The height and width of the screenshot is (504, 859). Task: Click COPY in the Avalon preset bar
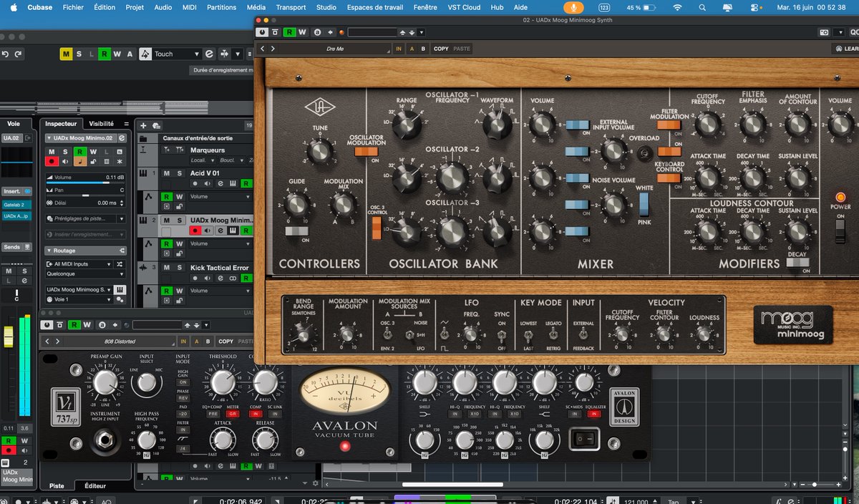226,341
